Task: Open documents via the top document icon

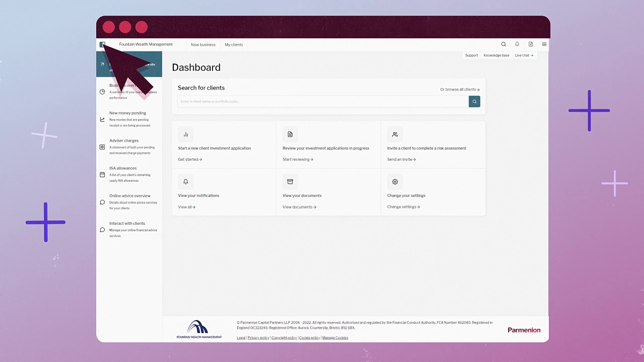Action: [530, 44]
